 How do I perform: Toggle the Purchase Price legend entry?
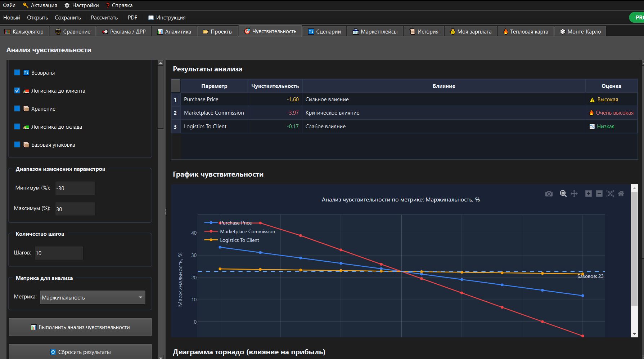pyautogui.click(x=235, y=223)
